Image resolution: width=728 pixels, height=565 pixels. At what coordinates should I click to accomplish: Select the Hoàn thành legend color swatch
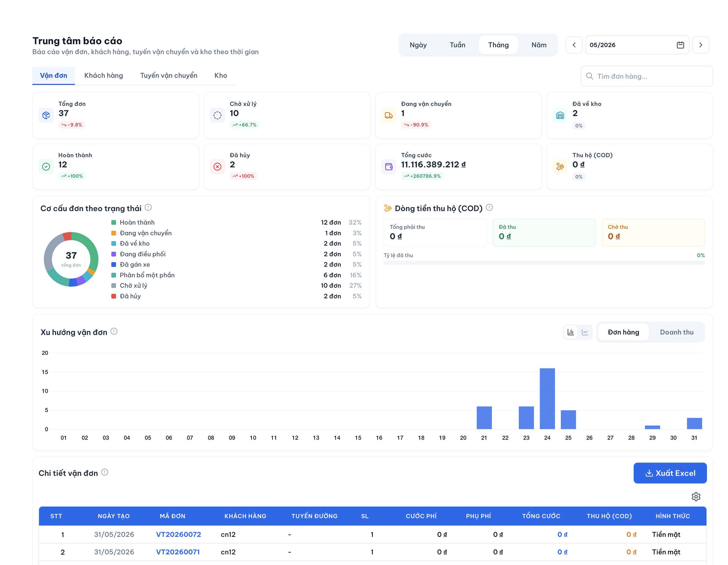(x=114, y=222)
